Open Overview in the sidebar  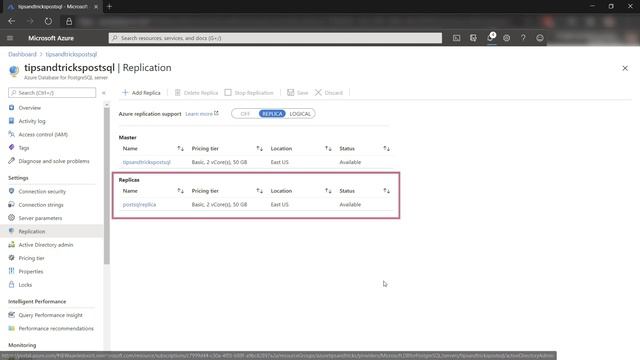pyautogui.click(x=29, y=108)
